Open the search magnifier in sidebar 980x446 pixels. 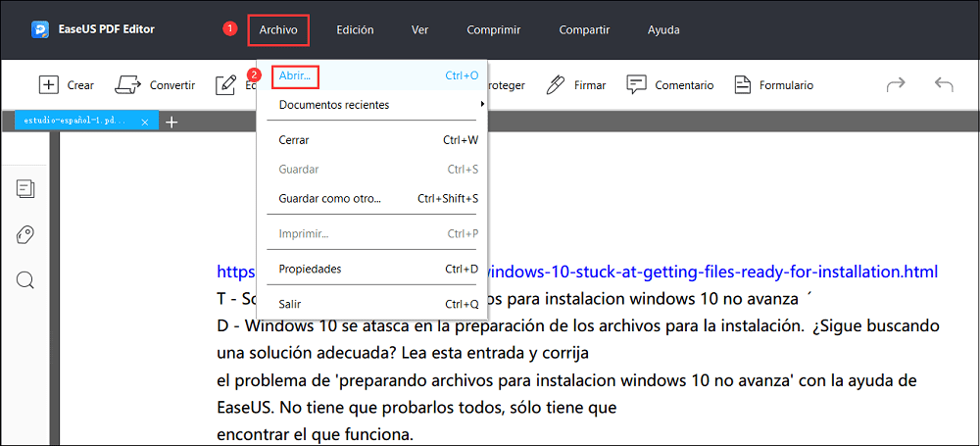tap(25, 279)
